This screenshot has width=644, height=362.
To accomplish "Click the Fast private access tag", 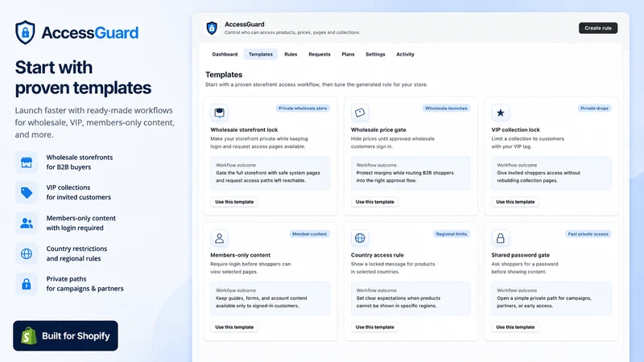I will 588,234.
